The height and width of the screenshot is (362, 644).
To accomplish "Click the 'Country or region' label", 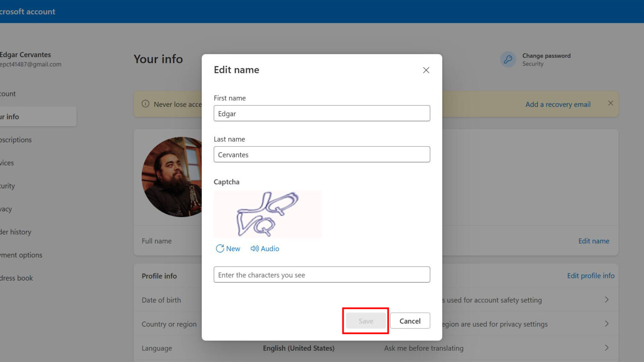I will [169, 324].
